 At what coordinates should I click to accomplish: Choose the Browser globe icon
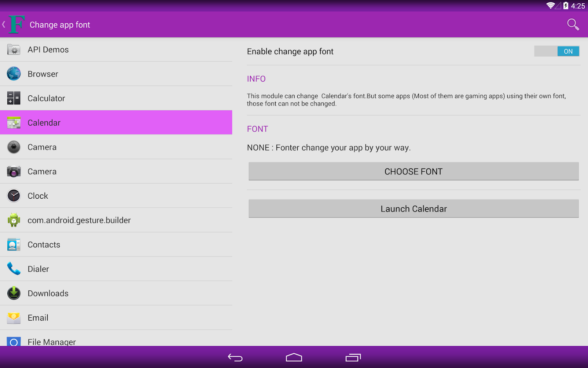coord(14,74)
